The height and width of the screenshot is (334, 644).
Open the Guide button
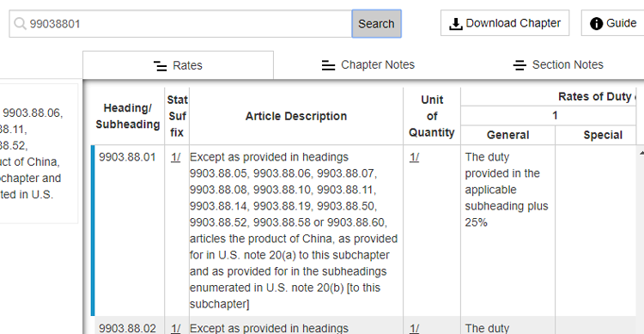click(x=613, y=23)
